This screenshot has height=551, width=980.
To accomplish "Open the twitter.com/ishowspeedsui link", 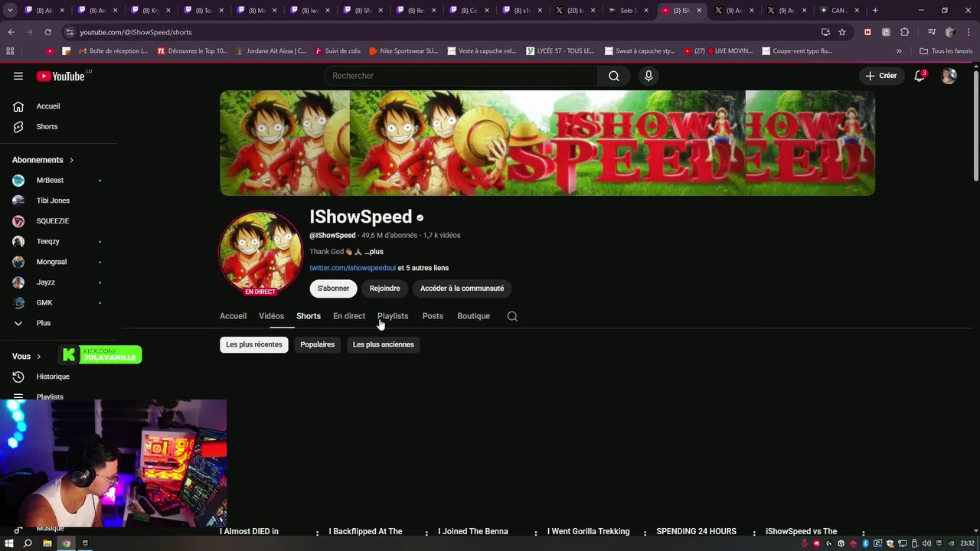I will click(352, 268).
